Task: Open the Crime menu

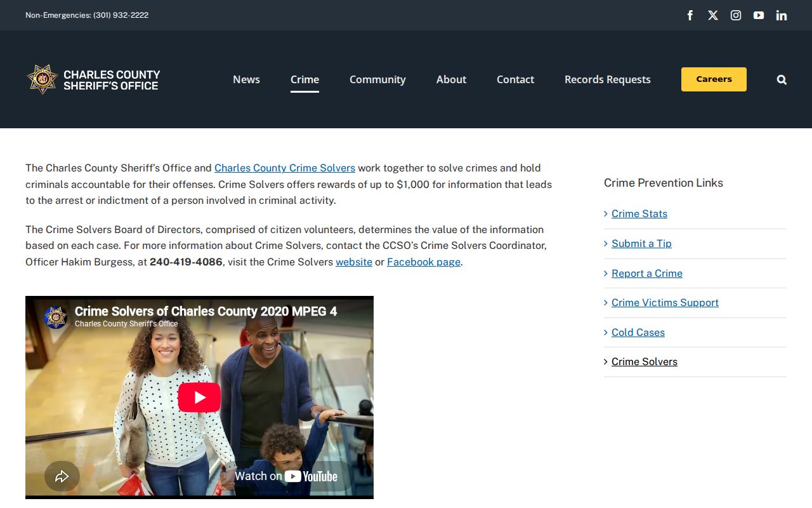Action: coord(304,79)
